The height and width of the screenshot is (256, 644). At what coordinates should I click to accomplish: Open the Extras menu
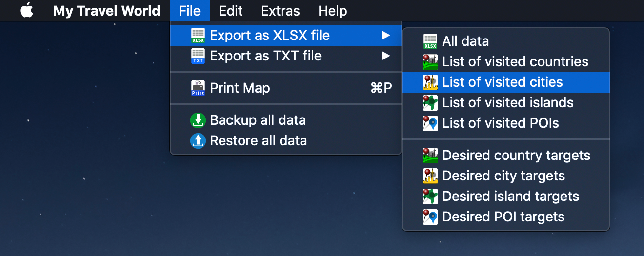(x=281, y=11)
